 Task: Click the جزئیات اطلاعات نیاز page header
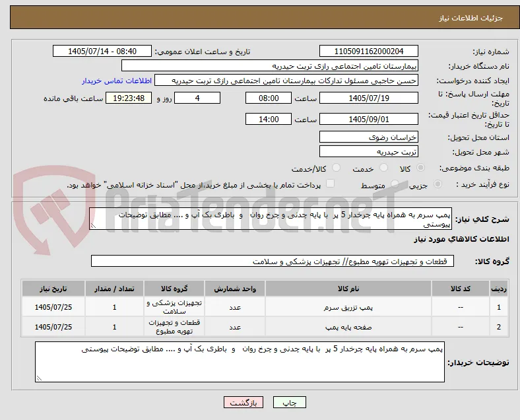pos(471,18)
